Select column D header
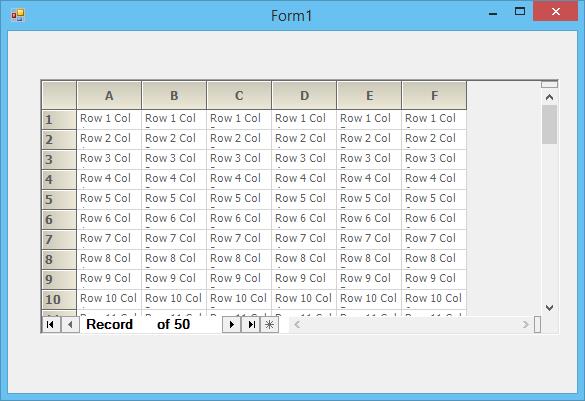 pyautogui.click(x=304, y=95)
